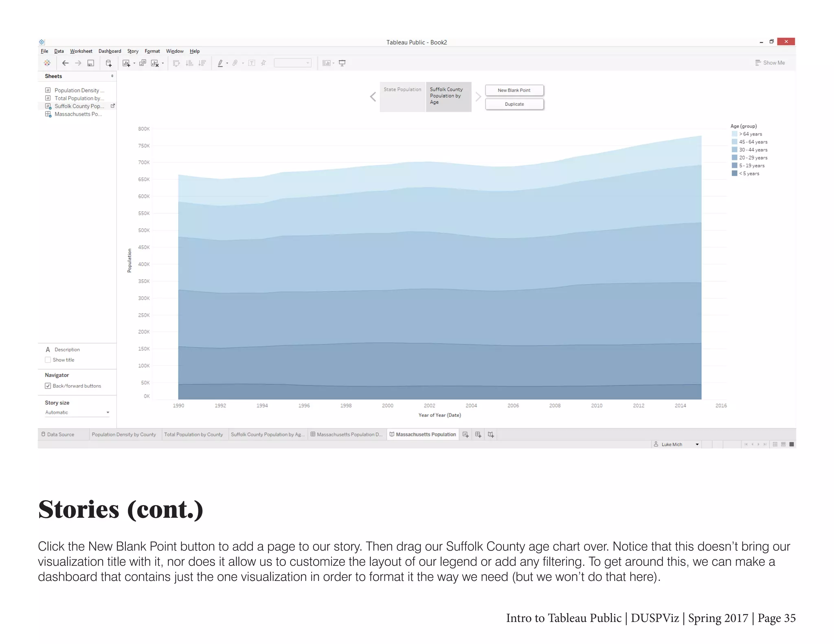Add new story tab icon
834x644 pixels.
[491, 435]
